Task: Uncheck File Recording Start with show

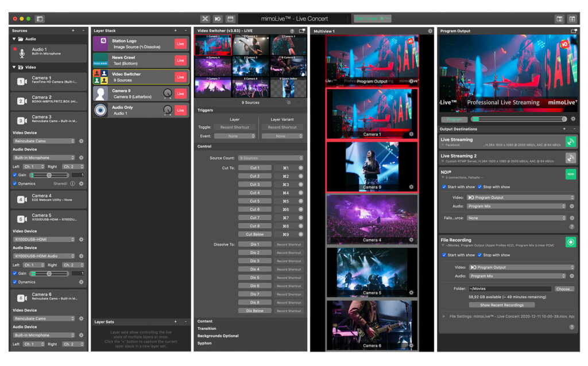Action: 444,255
